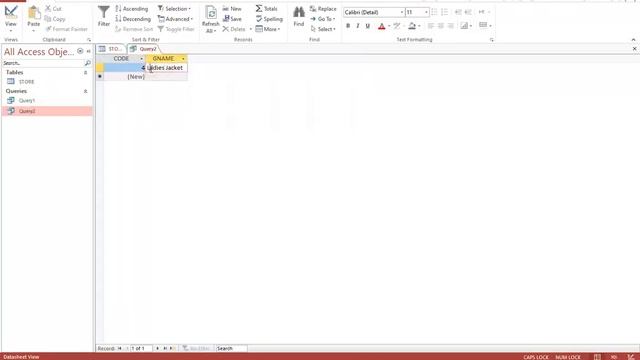Apply the red font color
This screenshot has height=360, width=640.
[382, 26]
